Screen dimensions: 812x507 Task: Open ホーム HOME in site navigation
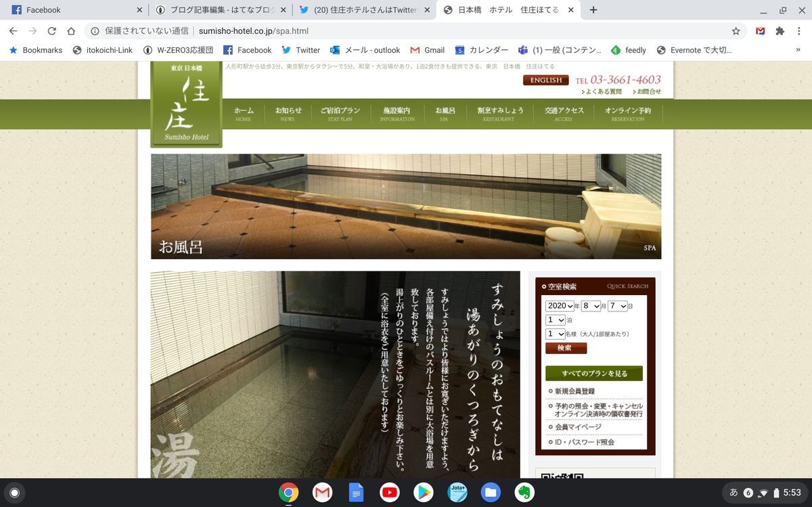click(244, 114)
